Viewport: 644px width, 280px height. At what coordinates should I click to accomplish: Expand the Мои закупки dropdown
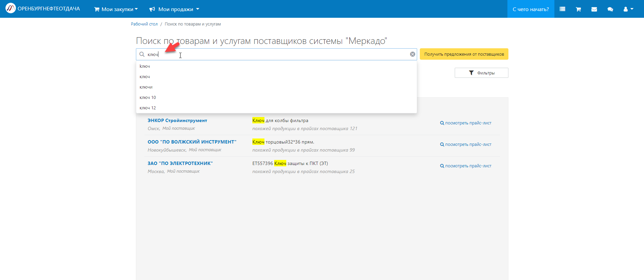point(116,9)
